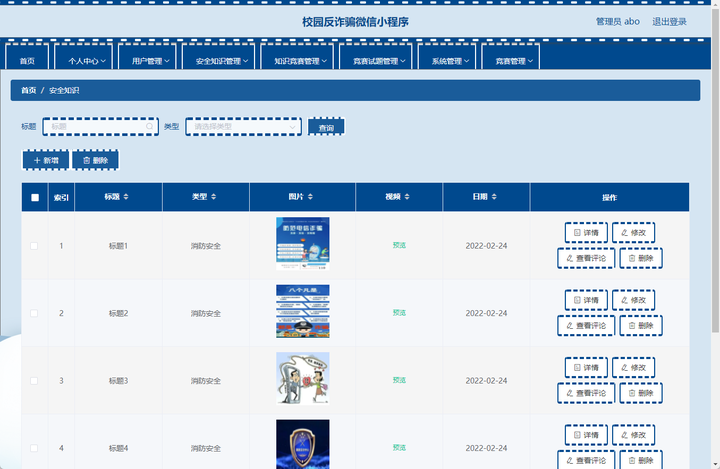Tick the checkbox for row 标题2

[34, 313]
